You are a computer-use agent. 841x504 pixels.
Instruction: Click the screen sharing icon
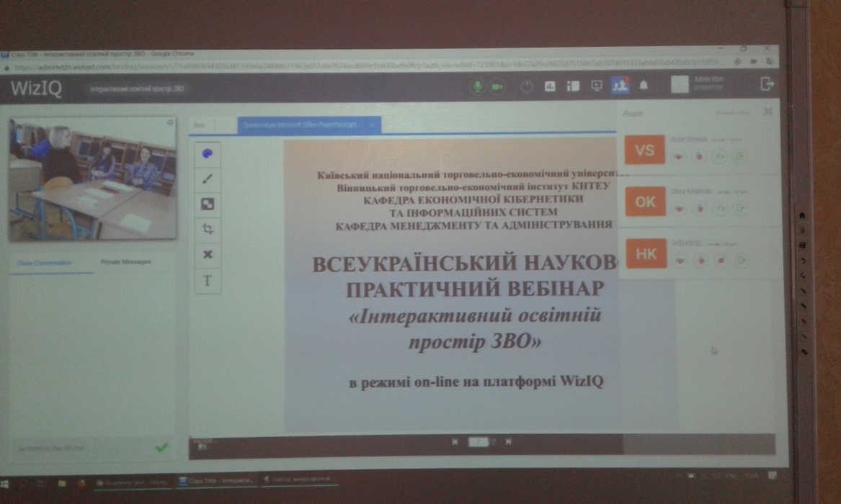596,86
